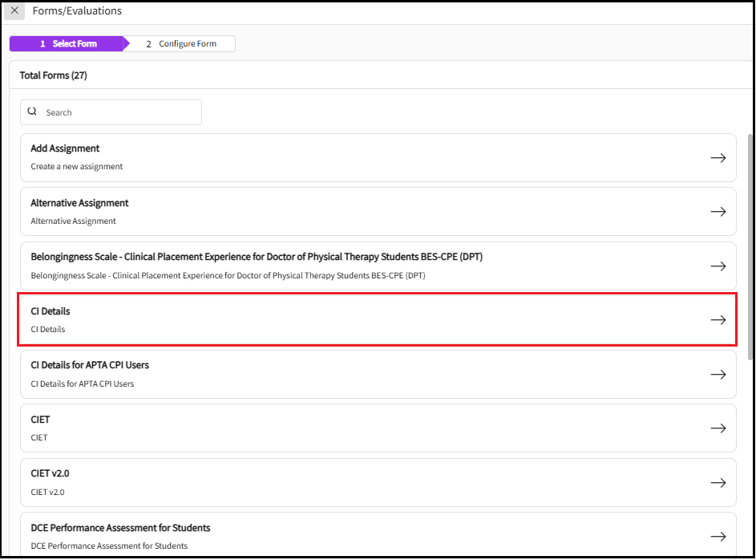
Task: Click the arrow icon for Alternative Assignment
Action: (x=718, y=211)
